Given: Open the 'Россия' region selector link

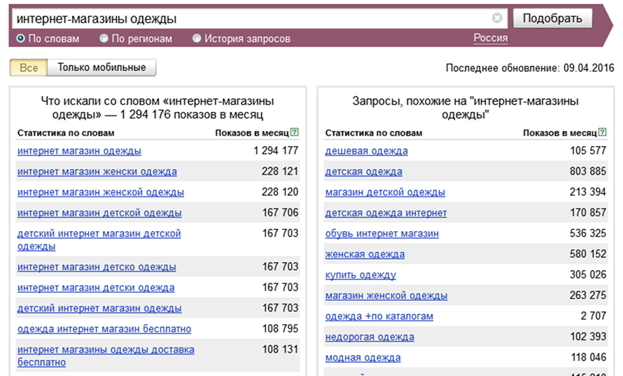Looking at the screenshot, I should pyautogui.click(x=490, y=38).
